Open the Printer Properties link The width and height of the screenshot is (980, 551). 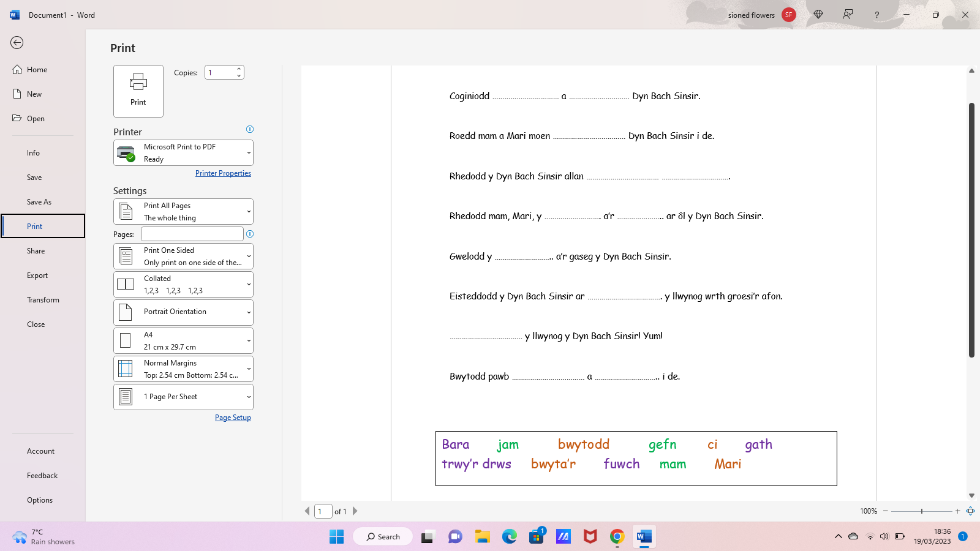coord(223,173)
